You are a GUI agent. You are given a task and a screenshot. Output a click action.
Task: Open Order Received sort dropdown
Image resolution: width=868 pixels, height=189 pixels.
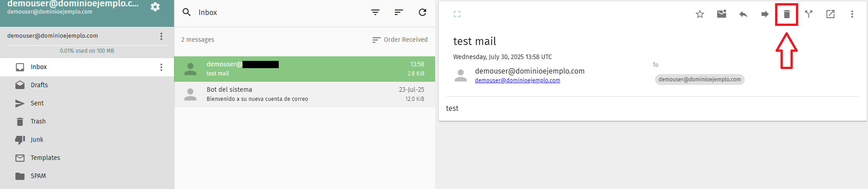(400, 40)
